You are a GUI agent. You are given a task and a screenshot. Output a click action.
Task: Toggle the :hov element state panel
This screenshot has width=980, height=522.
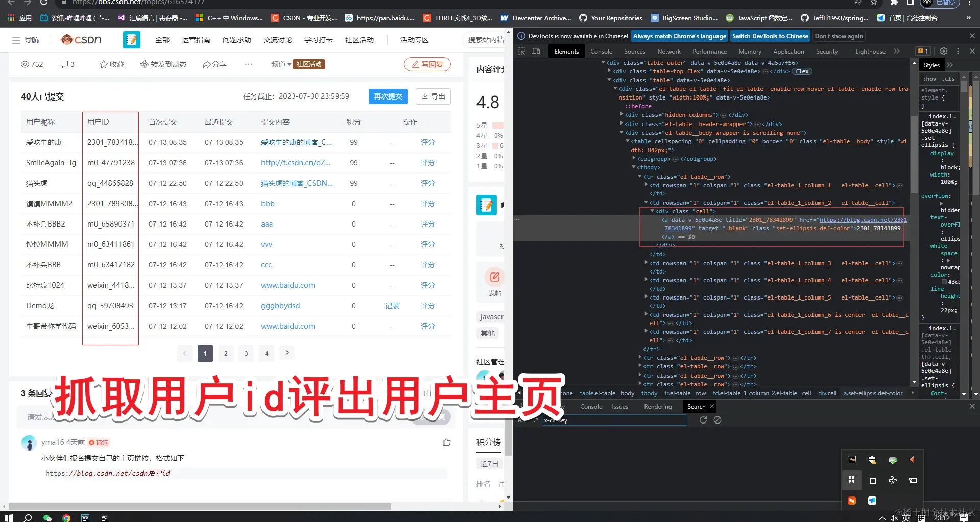[930, 79]
